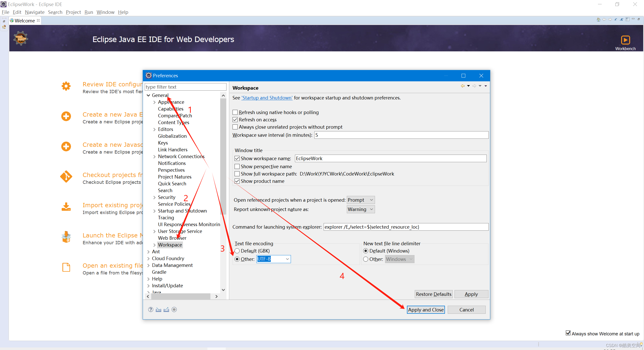Click the Import preferences icon
The height and width of the screenshot is (350, 644).
(158, 309)
